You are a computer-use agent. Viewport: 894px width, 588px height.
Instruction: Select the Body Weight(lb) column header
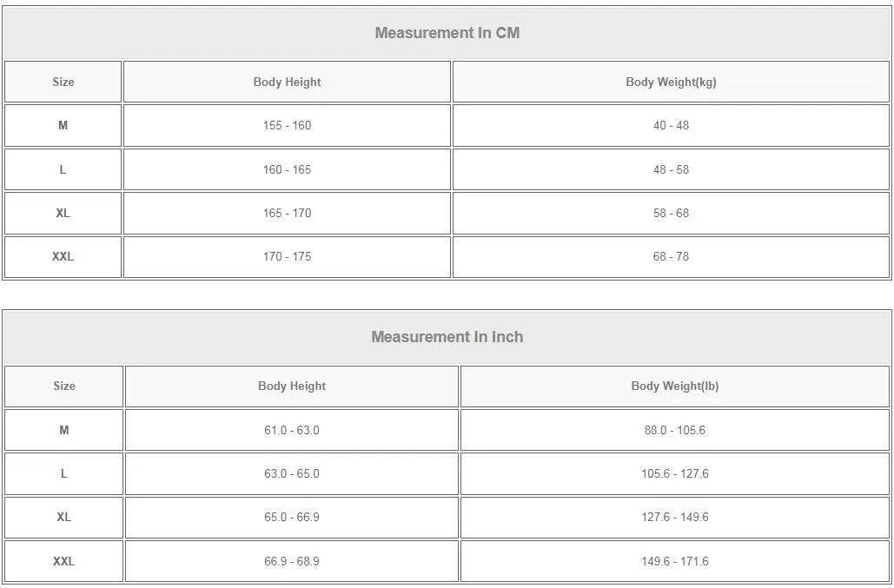674,386
